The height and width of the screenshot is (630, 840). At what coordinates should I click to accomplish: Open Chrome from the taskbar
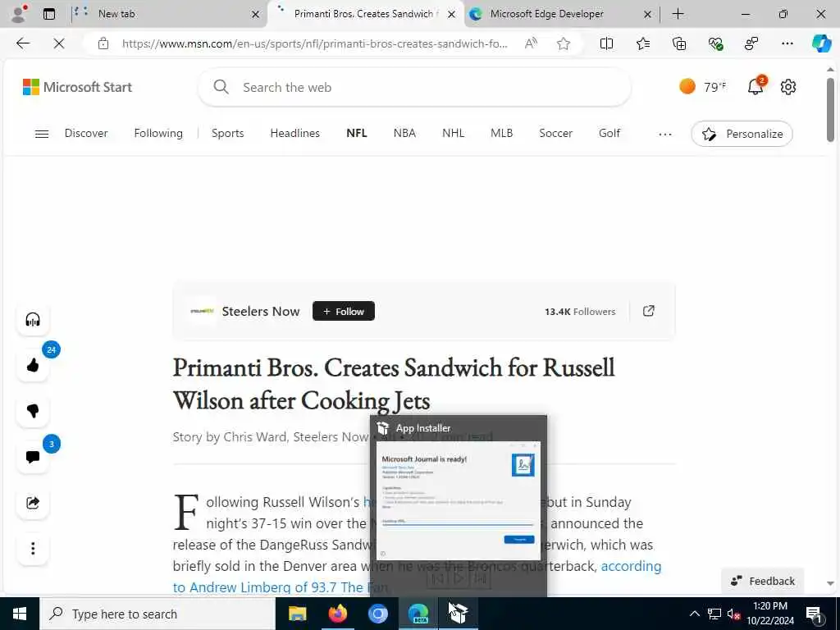pyautogui.click(x=377, y=614)
